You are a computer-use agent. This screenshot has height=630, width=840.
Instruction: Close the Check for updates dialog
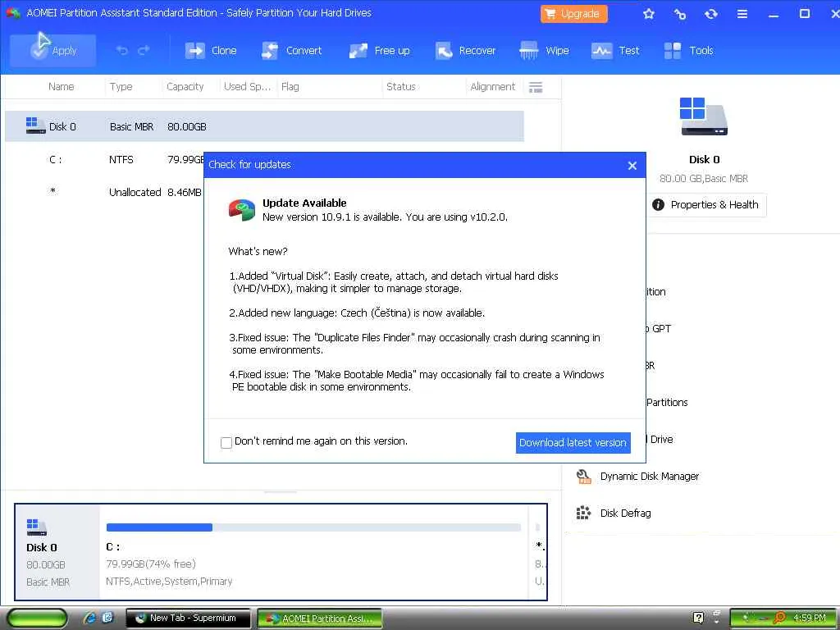click(632, 166)
